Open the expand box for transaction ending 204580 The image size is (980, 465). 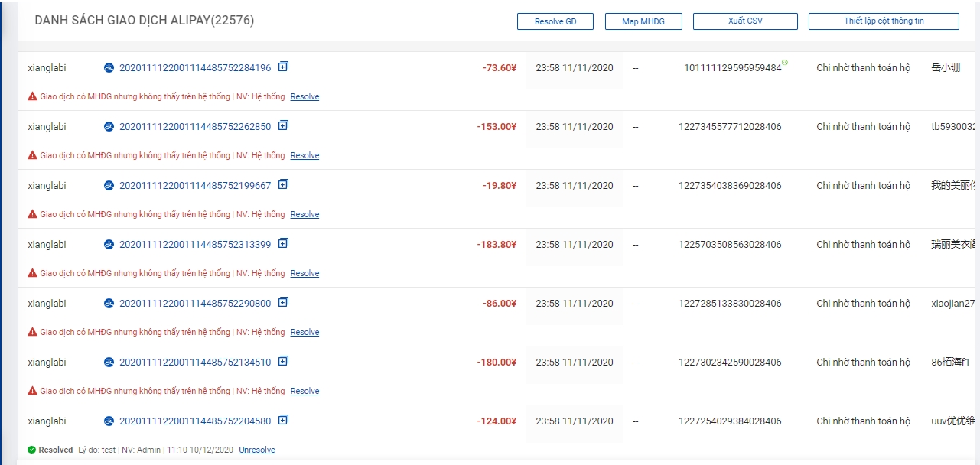click(x=283, y=420)
